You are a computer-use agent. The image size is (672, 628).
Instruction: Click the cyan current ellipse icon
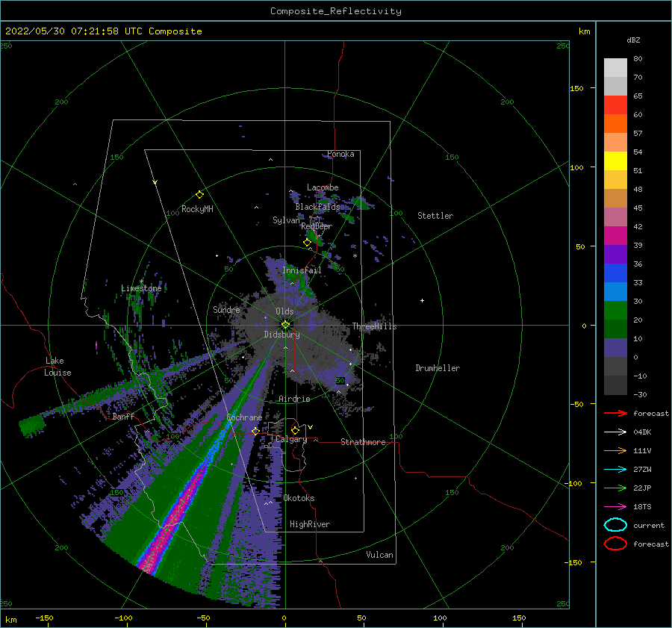615,525
